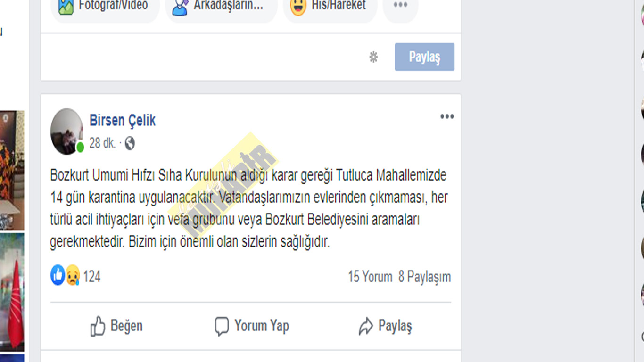Click the blue Paylaş post button

pos(424,57)
